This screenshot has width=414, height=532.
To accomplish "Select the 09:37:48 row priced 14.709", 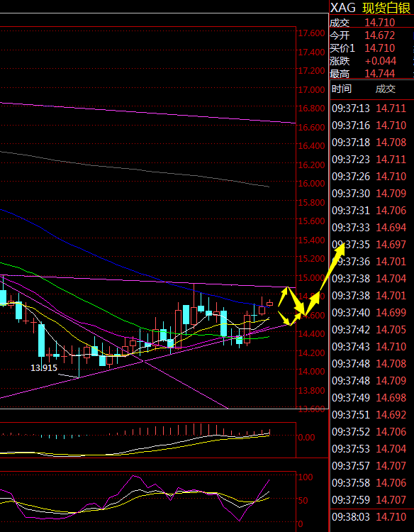I will pyautogui.click(x=371, y=381).
